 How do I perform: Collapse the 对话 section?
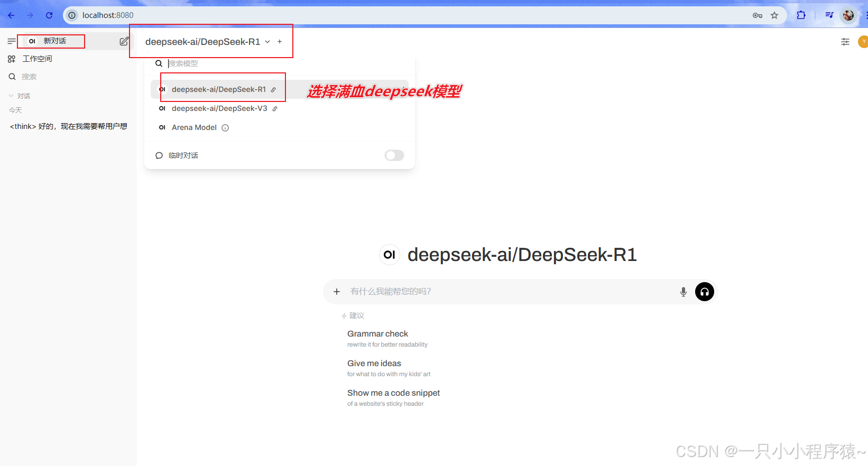[20, 96]
